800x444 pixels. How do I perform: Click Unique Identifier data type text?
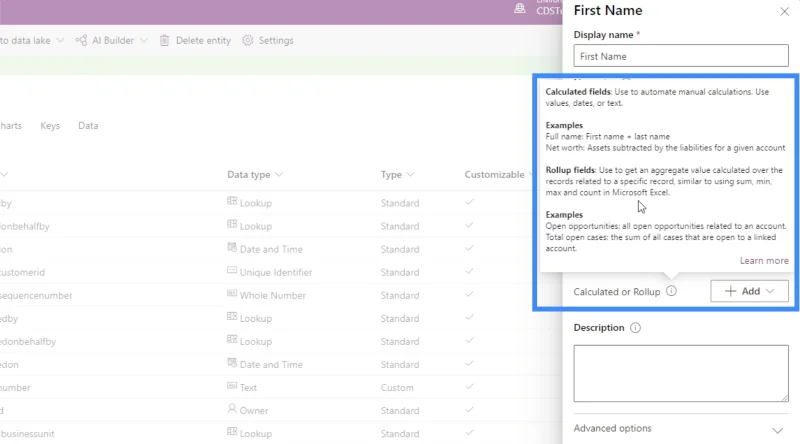pyautogui.click(x=276, y=273)
